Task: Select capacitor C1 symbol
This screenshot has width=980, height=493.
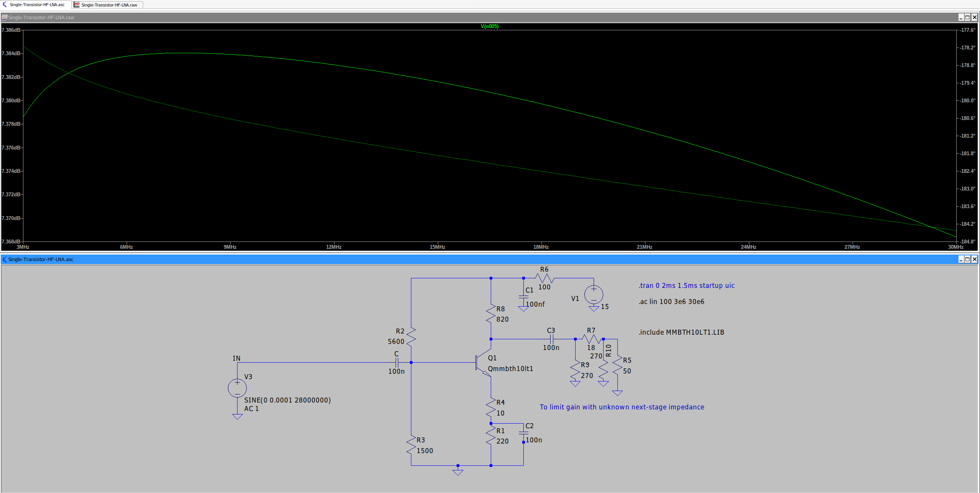Action: [523, 296]
